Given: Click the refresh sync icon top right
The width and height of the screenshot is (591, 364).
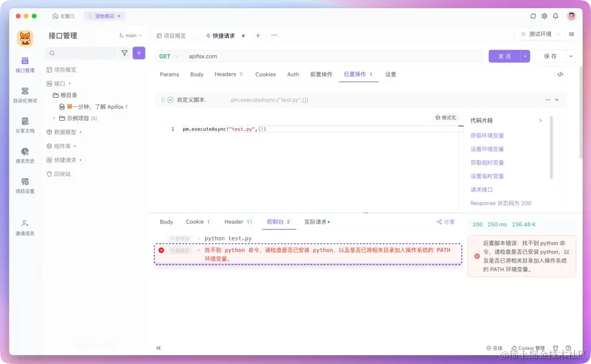Looking at the screenshot, I should (x=532, y=16).
